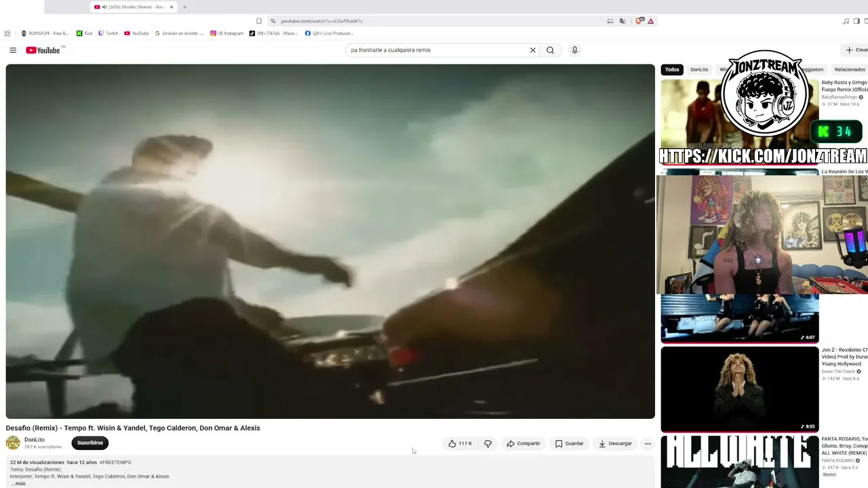868x488 pixels.
Task: Open the #FREETEMPO hashtag link
Action: tap(115, 462)
